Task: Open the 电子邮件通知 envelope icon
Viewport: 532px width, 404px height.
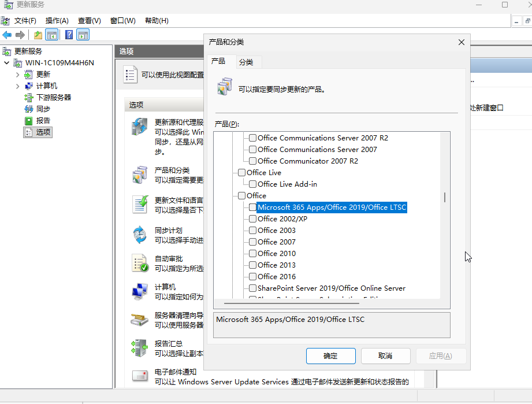Action: 140,376
